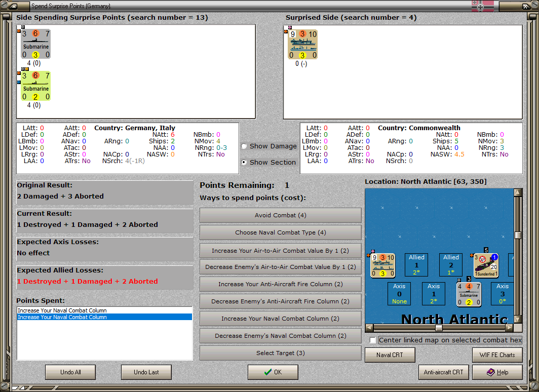Close the Spend Surprise Points window
This screenshot has width=539, height=392.
coord(526,6)
